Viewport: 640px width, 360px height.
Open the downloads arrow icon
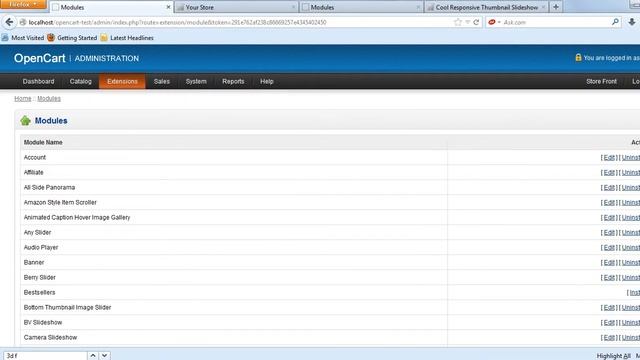coord(631,22)
